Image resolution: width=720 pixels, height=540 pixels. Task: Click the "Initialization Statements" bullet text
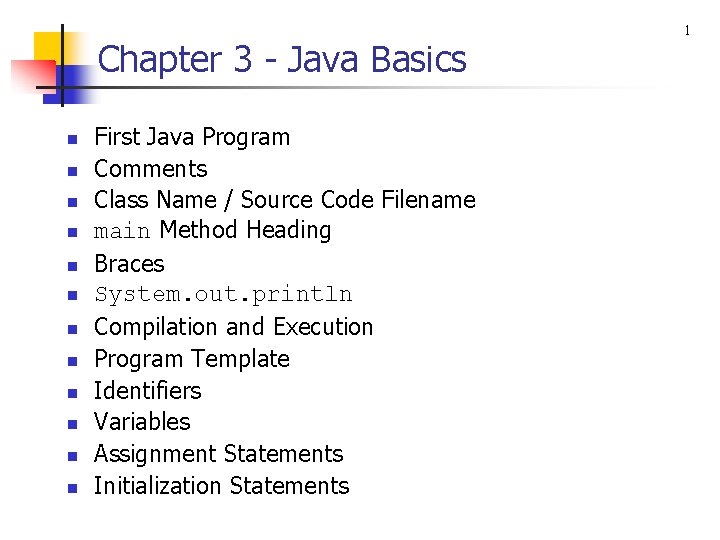point(221,486)
